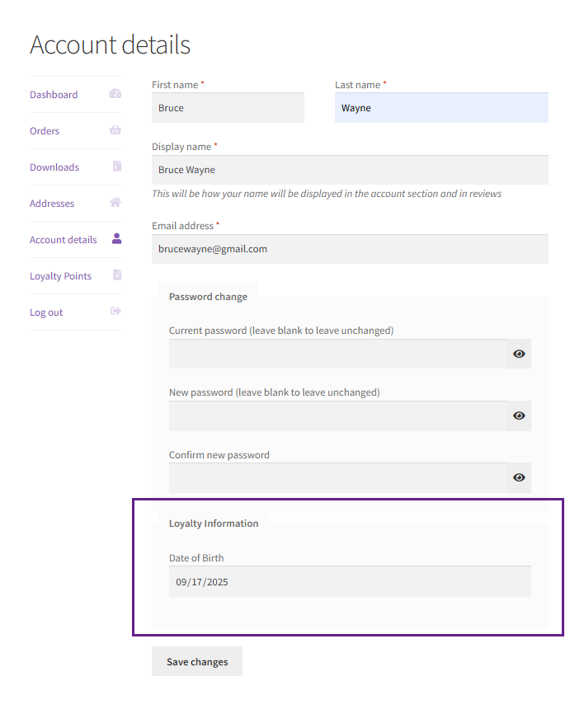Viewport: 570px width, 728px height.
Task: Reveal the confirm new password text
Action: pos(519,477)
